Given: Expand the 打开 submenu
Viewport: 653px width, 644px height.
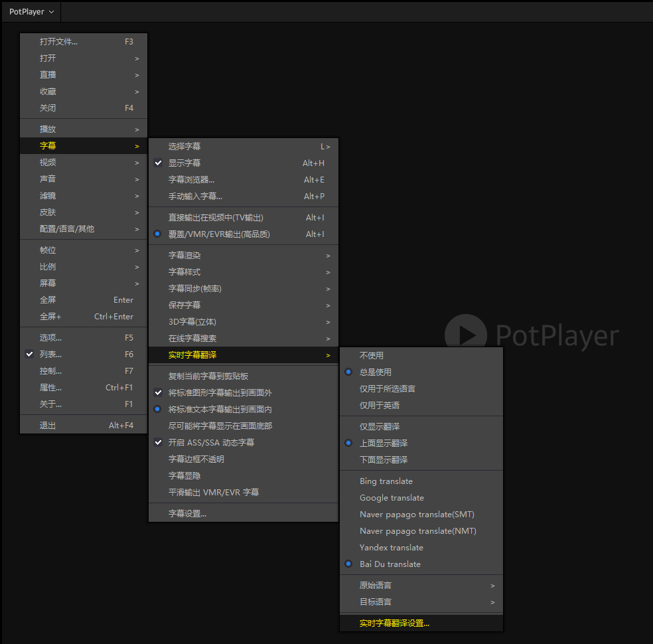Looking at the screenshot, I should (84, 58).
